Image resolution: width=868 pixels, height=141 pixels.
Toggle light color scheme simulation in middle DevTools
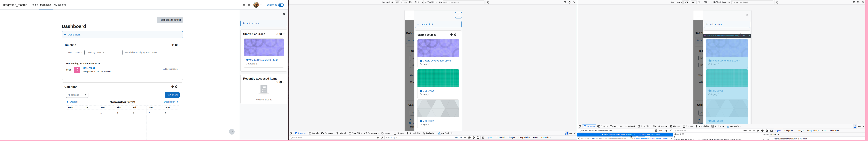[x=469, y=138]
